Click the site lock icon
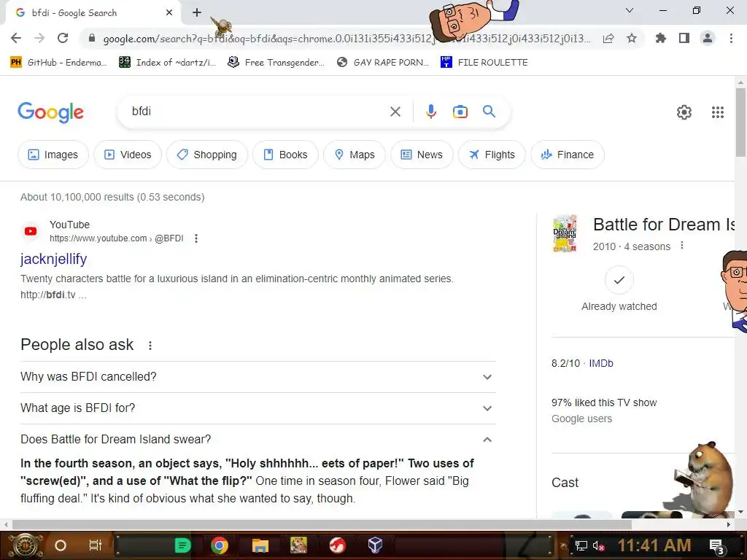747x560 pixels. (x=92, y=38)
